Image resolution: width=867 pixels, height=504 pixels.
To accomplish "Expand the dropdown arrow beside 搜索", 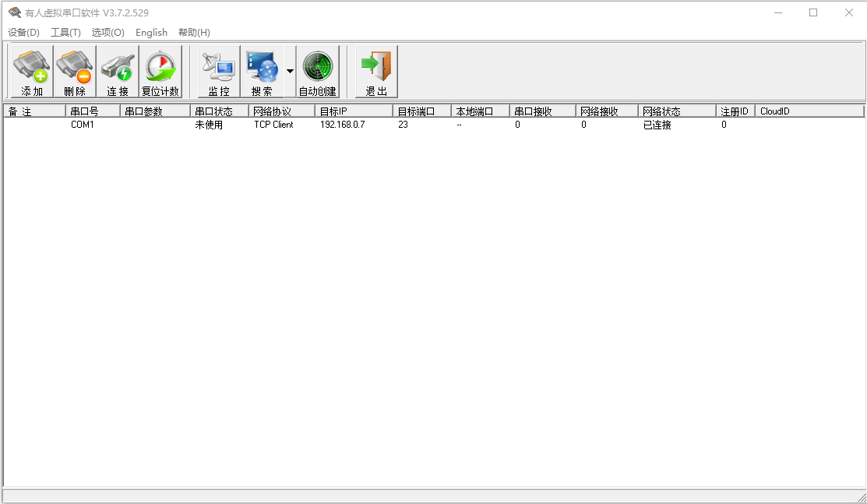I will coord(290,71).
